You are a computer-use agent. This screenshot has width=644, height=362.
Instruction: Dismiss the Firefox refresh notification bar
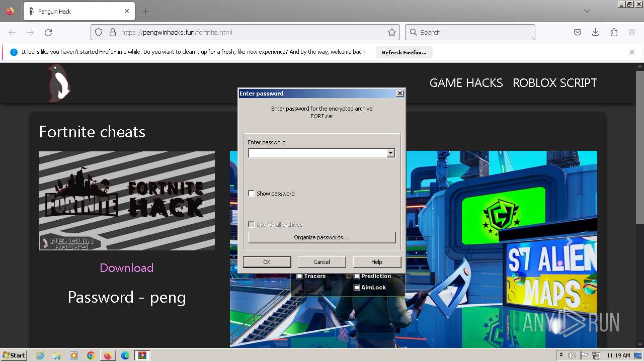tap(632, 52)
